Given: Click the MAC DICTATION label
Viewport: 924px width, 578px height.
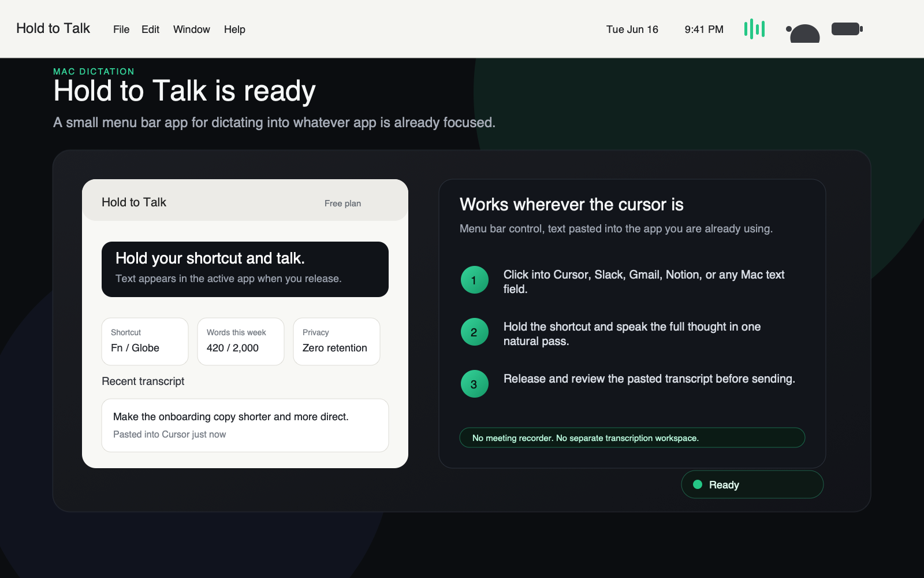Looking at the screenshot, I should [x=94, y=72].
